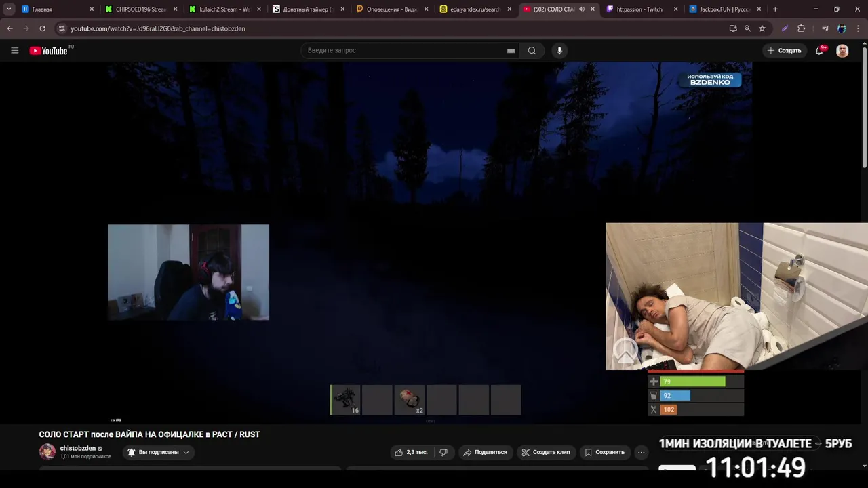
Task: Click the sleeping person camera overlay
Action: (736, 296)
